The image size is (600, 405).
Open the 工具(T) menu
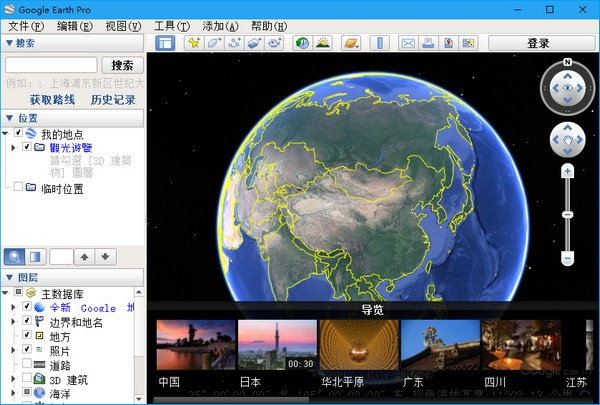click(x=171, y=25)
